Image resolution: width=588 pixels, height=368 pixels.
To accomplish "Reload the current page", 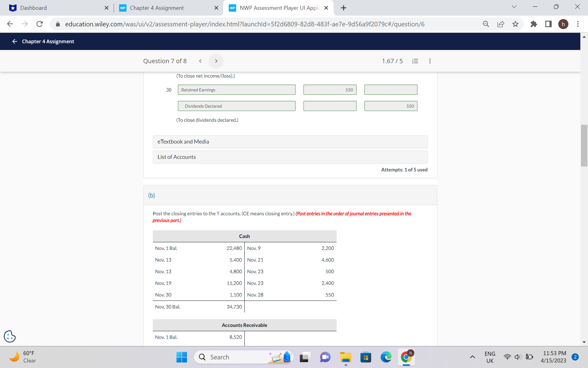I will tap(40, 24).
